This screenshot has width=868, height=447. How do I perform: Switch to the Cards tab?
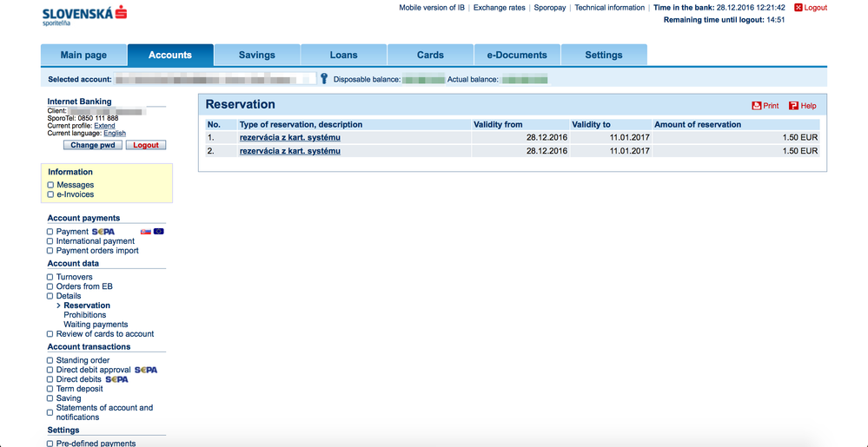tap(430, 55)
